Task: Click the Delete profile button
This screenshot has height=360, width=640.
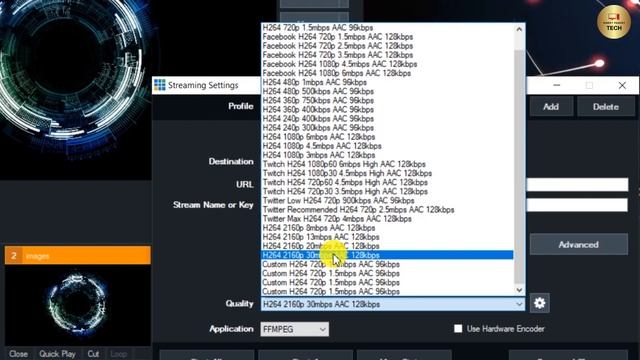Action: tap(606, 107)
